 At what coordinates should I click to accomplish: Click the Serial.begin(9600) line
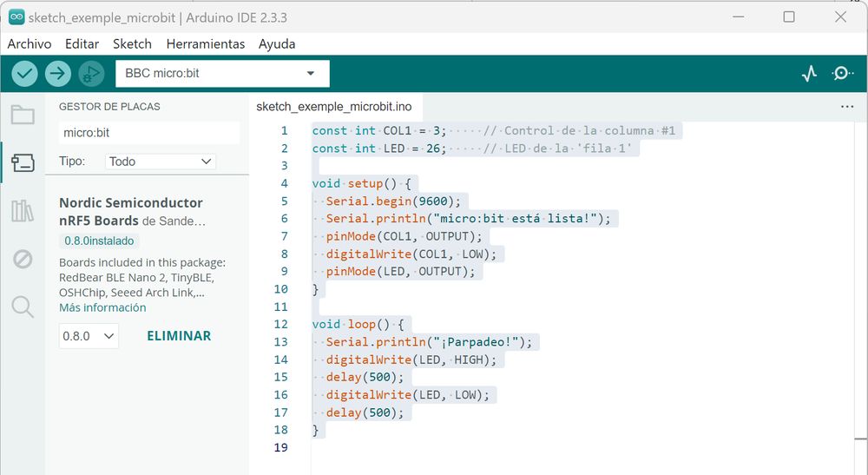click(393, 201)
